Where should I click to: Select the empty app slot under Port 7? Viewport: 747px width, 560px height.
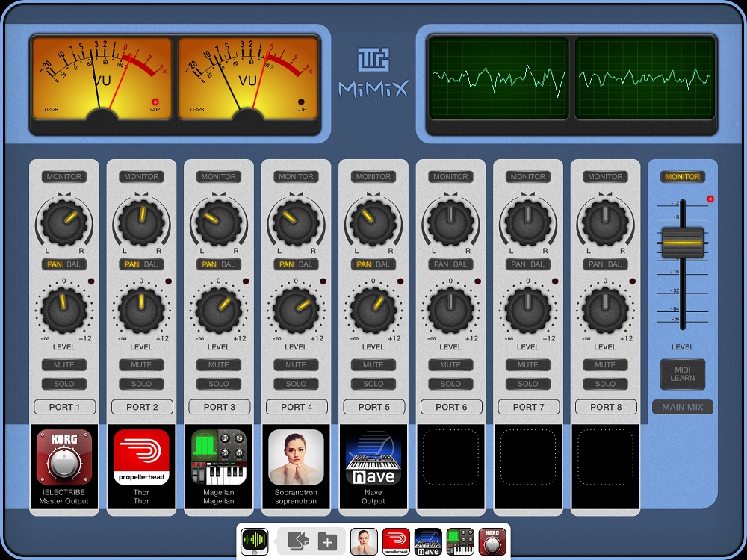coord(528,458)
